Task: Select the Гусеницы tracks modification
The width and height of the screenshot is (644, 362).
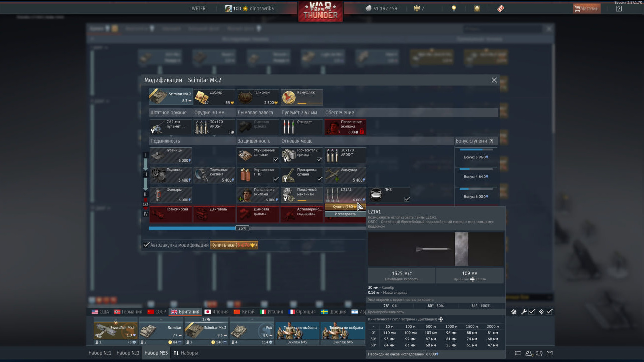Action: click(171, 155)
